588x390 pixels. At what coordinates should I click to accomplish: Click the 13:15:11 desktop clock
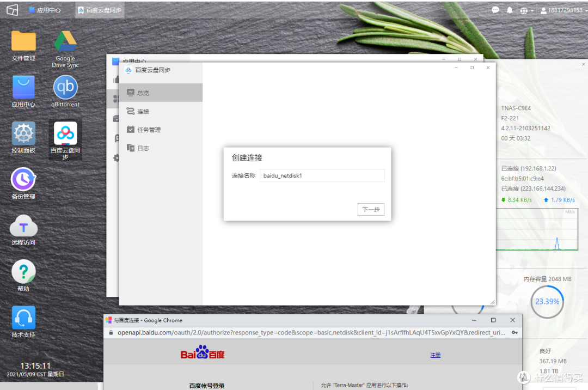coord(35,365)
